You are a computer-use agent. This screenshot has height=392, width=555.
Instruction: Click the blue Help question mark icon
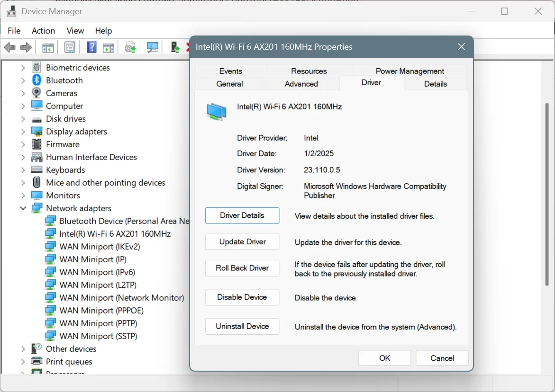[x=91, y=47]
